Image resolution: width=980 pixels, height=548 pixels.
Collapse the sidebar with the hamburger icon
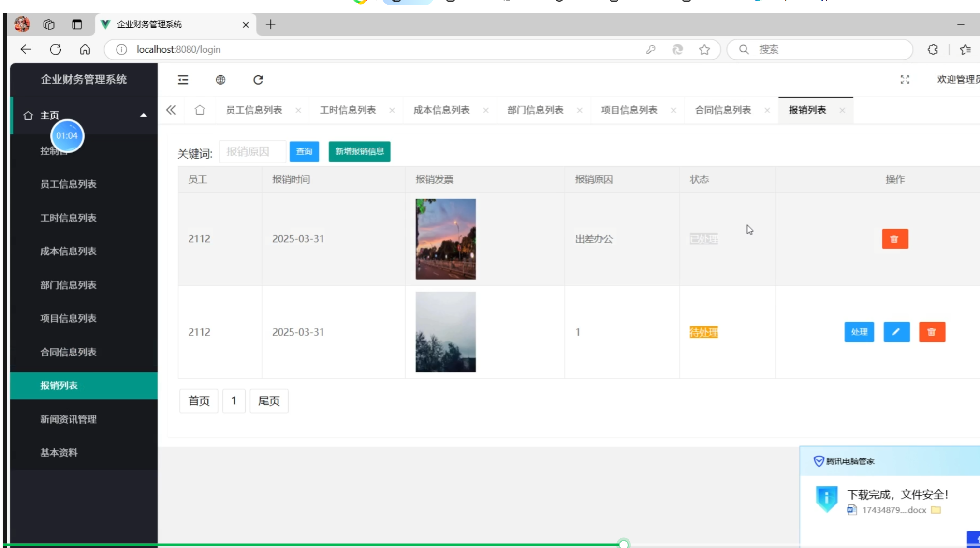183,80
